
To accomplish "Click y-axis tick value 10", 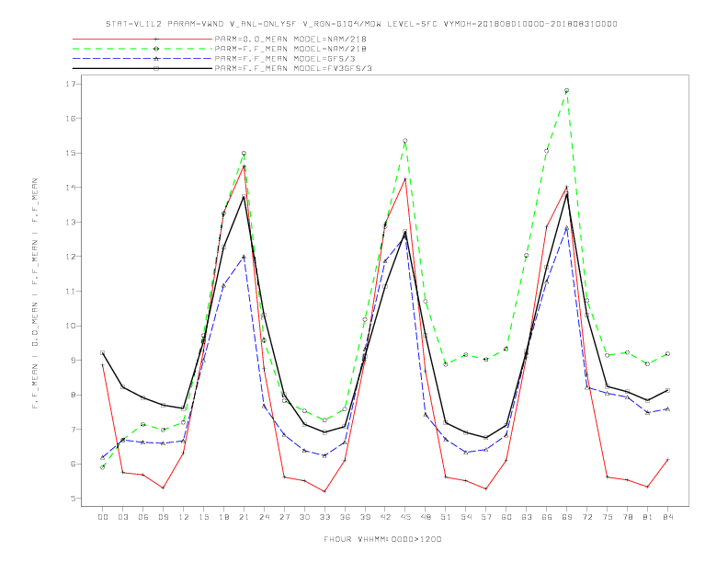I will 71,326.
